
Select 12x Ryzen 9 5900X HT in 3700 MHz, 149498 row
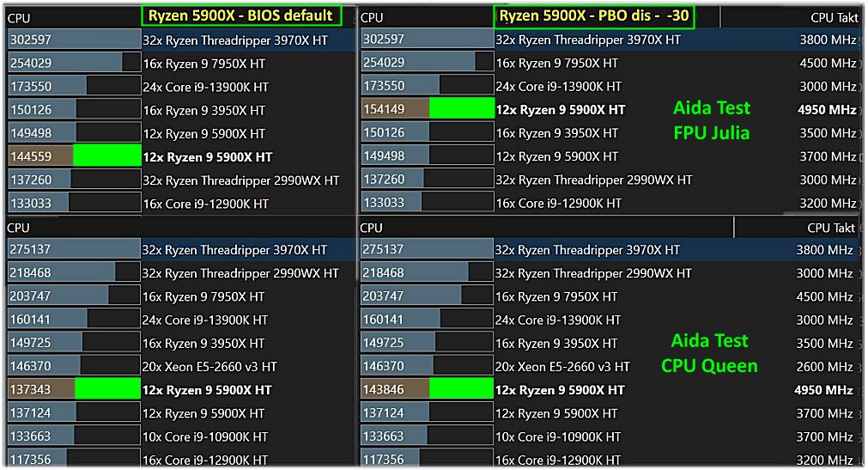pos(556,156)
